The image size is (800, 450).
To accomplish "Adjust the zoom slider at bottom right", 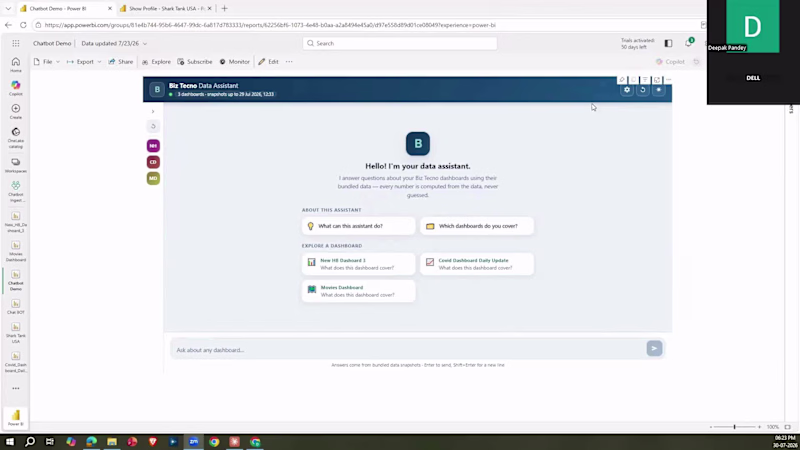I will [735, 427].
